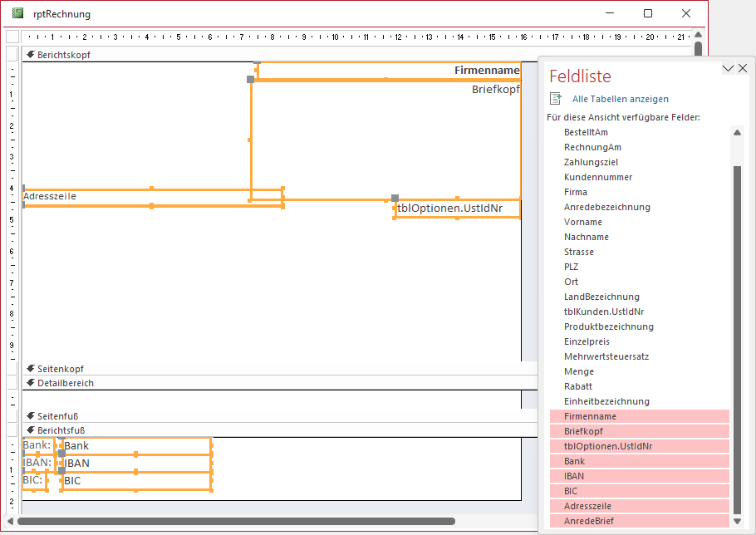Click the 'Alle Tabellen anzeigen' table icon
This screenshot has height=535, width=756.
click(556, 98)
